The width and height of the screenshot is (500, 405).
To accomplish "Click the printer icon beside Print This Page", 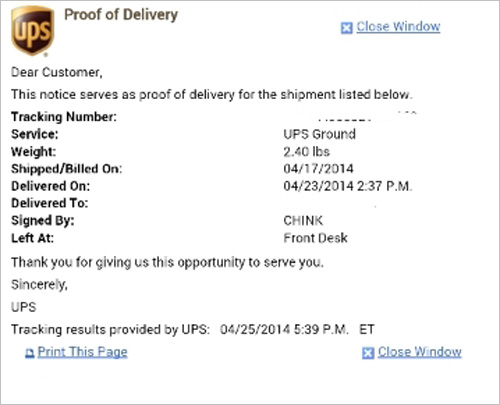I will [30, 353].
